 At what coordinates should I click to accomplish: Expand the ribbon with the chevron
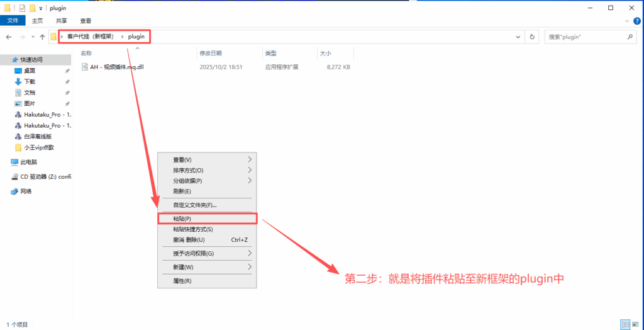click(626, 21)
